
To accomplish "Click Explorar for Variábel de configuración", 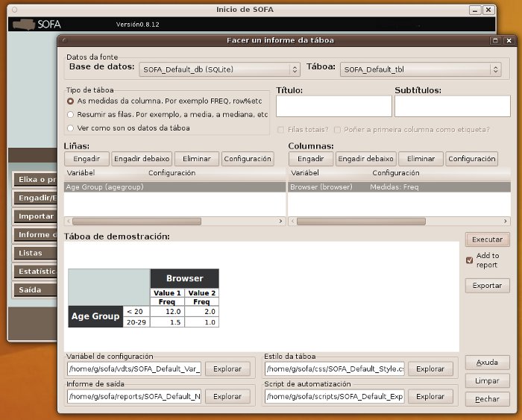I will [x=227, y=369].
